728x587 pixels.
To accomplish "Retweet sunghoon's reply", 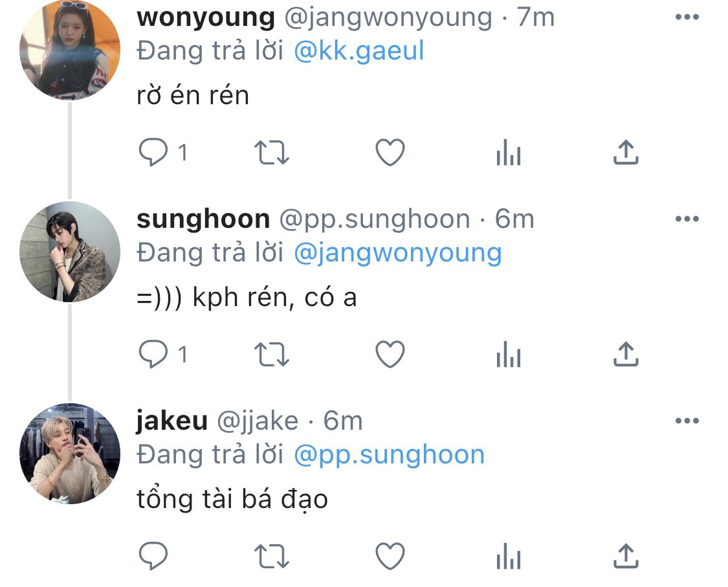I will [272, 355].
